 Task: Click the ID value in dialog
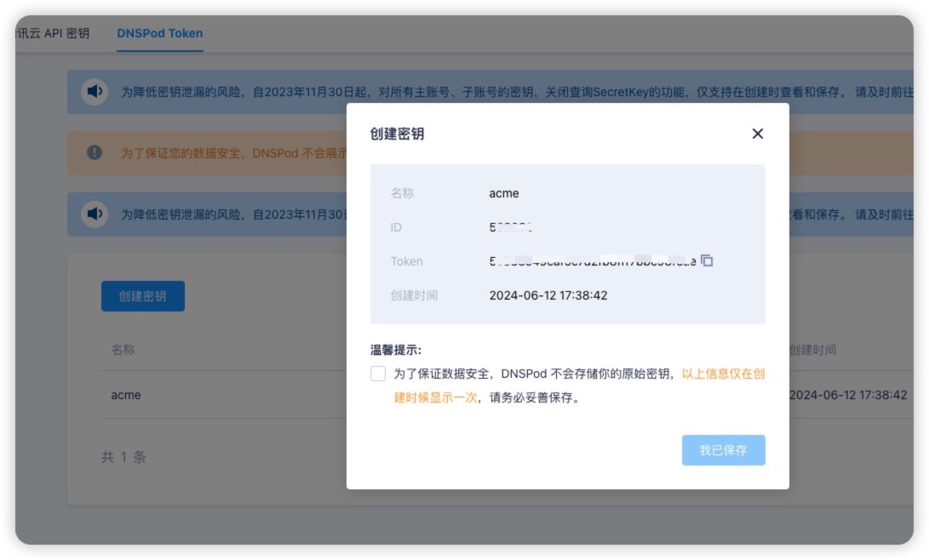[511, 227]
